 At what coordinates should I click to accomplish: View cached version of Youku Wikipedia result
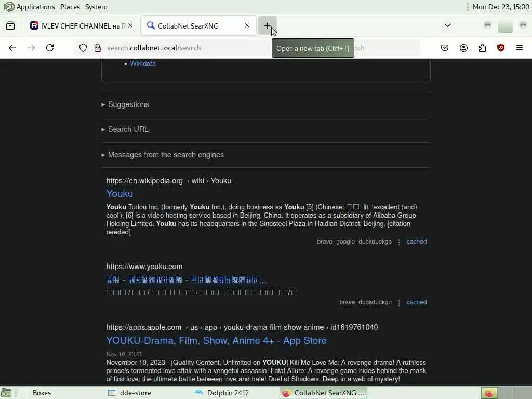(416, 242)
